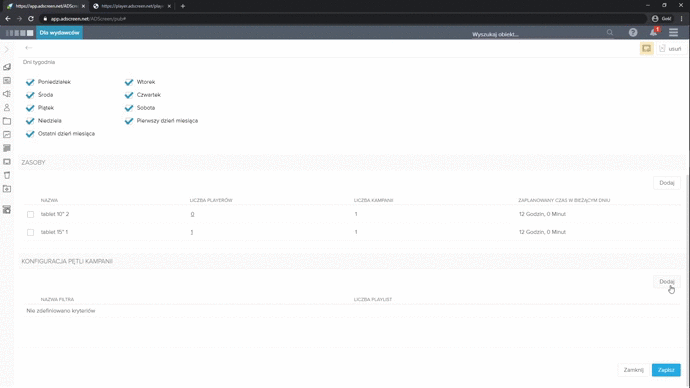This screenshot has width=690, height=388.
Task: Open the megaphone announcements icon in sidebar
Action: 7,94
